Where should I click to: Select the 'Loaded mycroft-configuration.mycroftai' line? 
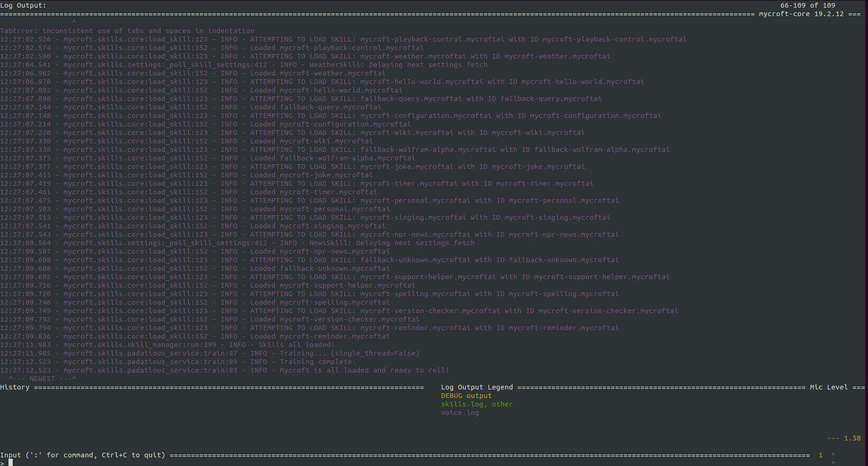pos(205,124)
